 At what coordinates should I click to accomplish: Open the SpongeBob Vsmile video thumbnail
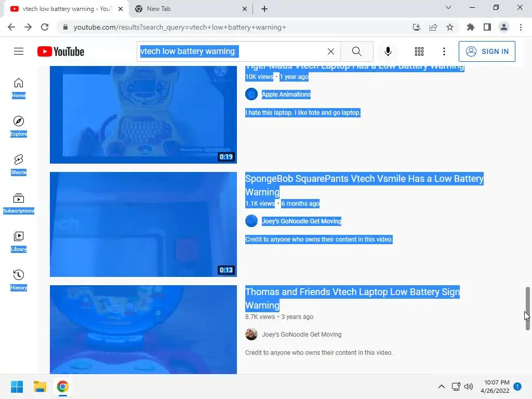pyautogui.click(x=143, y=224)
